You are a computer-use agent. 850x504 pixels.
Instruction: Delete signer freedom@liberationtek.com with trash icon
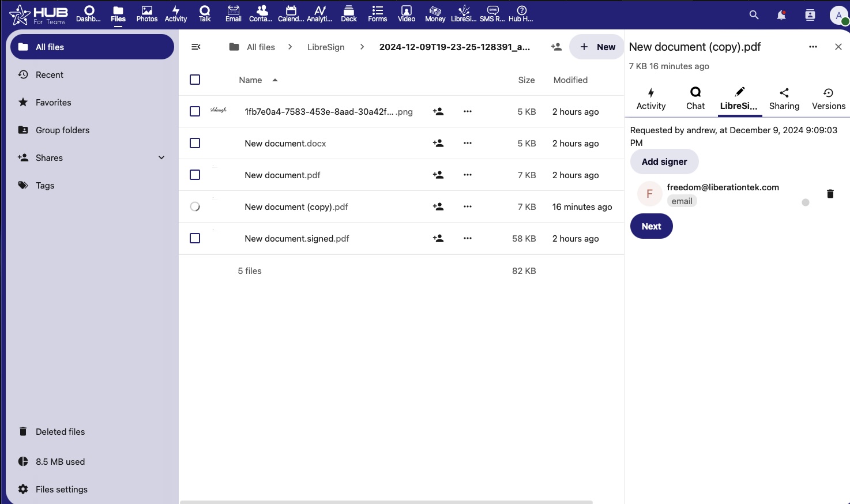pos(830,194)
